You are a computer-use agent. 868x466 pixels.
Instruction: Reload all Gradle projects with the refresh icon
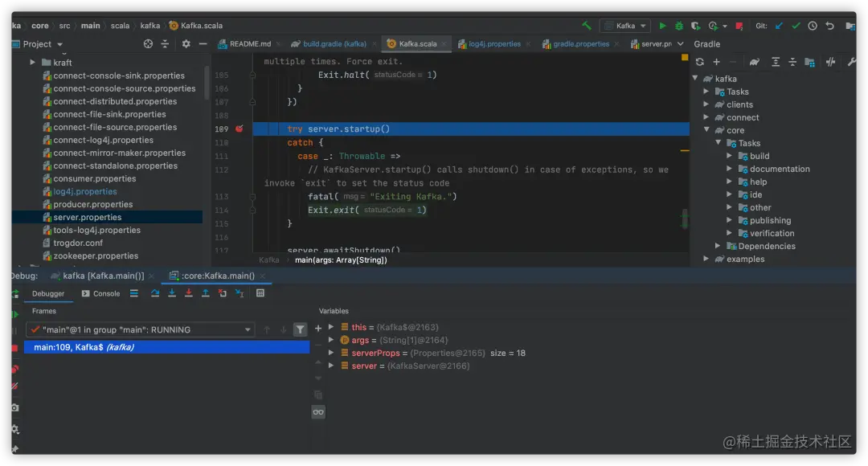pyautogui.click(x=700, y=62)
